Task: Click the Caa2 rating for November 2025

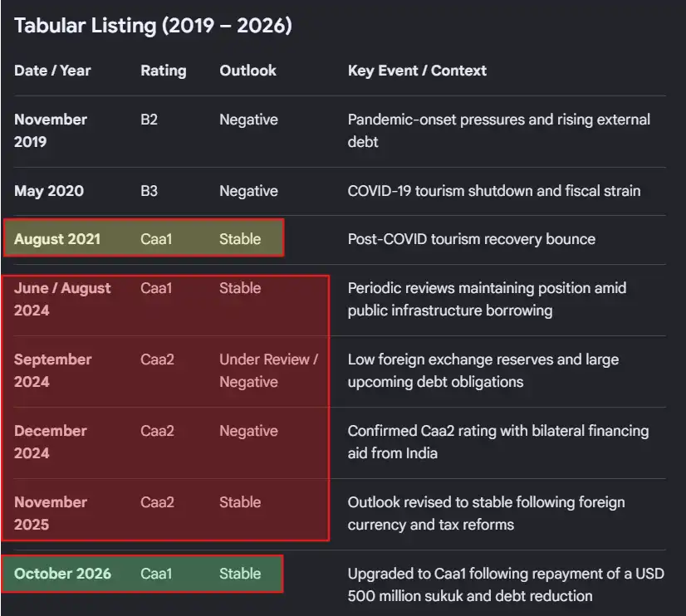Action: tap(157, 502)
